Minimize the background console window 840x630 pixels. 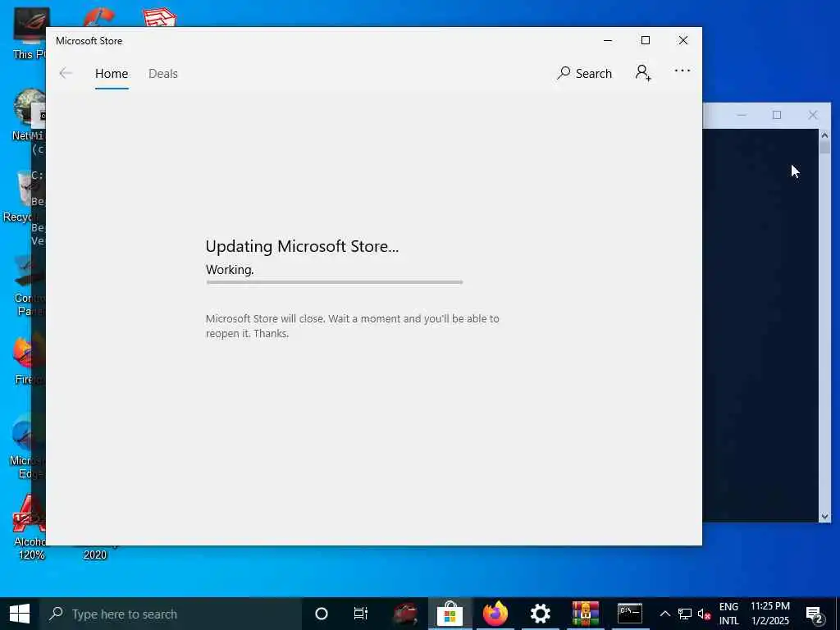pyautogui.click(x=742, y=115)
